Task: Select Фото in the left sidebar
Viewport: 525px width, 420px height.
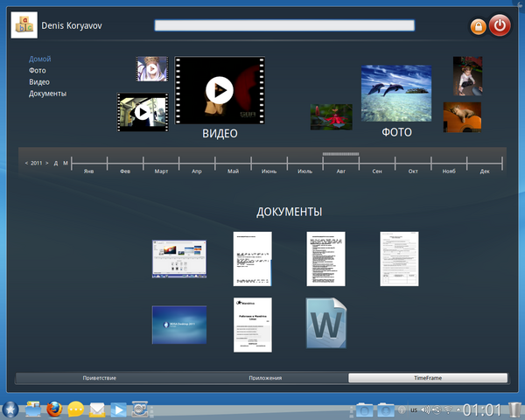Action: coord(37,70)
